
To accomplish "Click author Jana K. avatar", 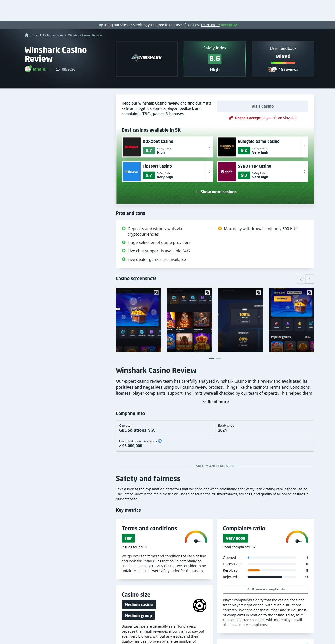I will [x=28, y=69].
